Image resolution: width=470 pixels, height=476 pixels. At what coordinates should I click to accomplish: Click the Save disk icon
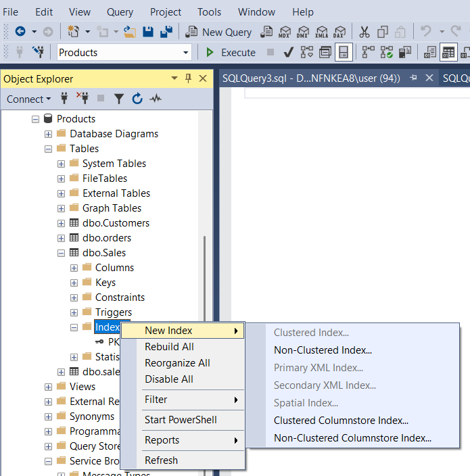pyautogui.click(x=148, y=32)
